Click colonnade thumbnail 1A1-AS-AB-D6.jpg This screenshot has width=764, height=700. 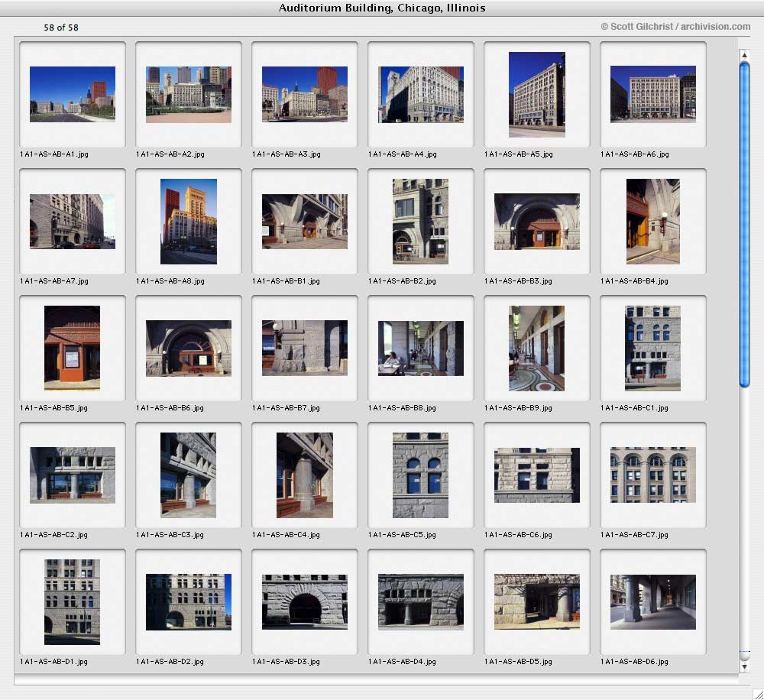(653, 601)
